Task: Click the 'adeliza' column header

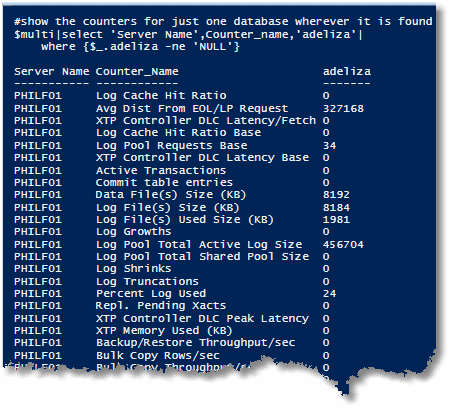Action: tap(347, 71)
